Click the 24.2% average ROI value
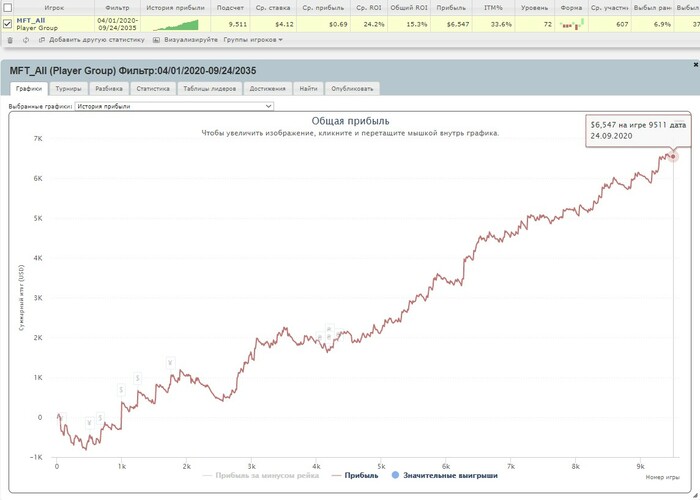Viewport: 700px width, 500px height. [x=374, y=25]
